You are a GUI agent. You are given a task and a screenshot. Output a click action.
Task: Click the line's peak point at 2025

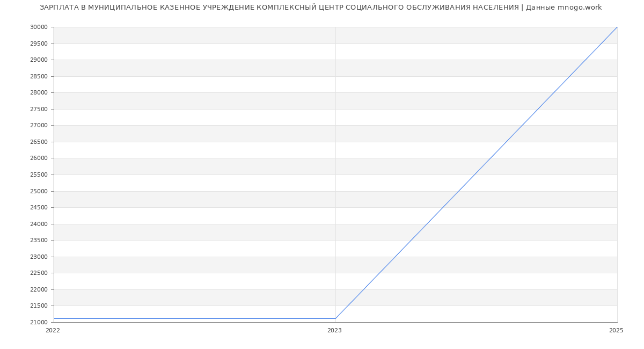click(617, 27)
